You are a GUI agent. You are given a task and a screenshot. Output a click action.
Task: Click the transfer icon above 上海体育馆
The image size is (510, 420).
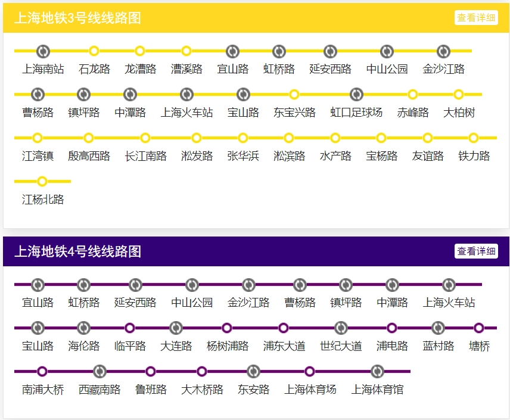coord(377,372)
